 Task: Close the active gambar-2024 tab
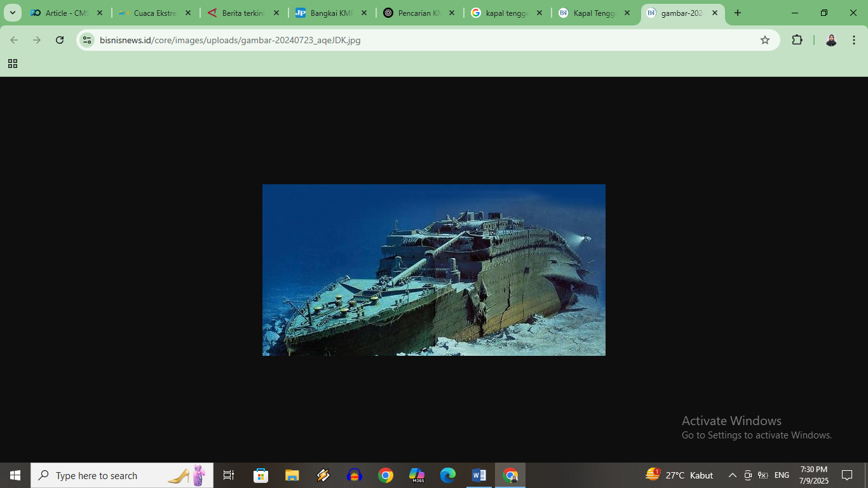[x=715, y=13]
